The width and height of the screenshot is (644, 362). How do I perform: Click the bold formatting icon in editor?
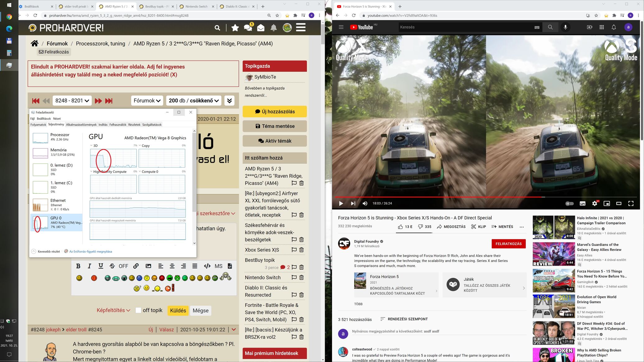coord(78,266)
